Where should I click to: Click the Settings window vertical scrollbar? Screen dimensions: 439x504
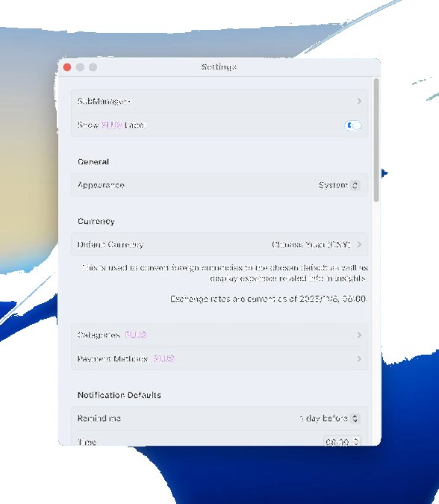click(376, 140)
